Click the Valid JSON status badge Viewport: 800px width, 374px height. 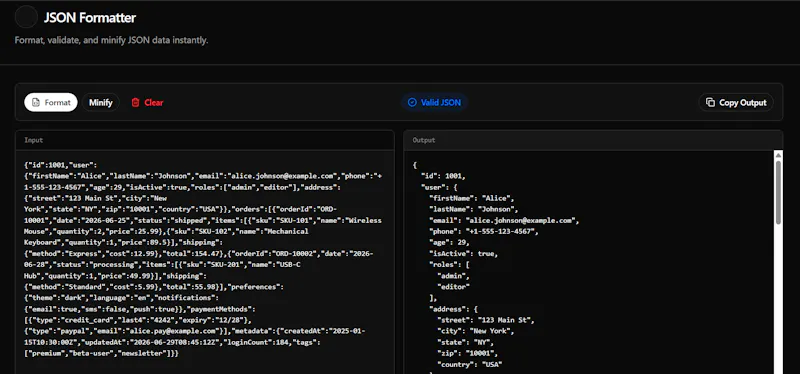tap(434, 102)
